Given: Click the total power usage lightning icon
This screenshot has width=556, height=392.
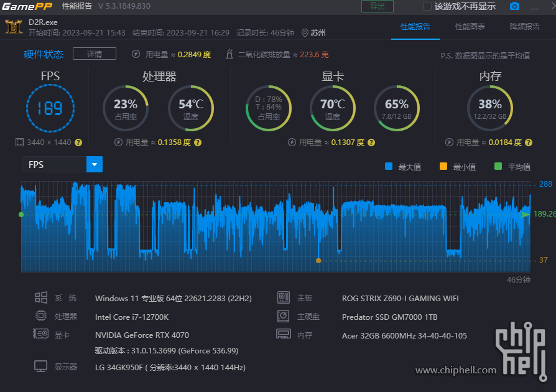Looking at the screenshot, I should tap(136, 54).
